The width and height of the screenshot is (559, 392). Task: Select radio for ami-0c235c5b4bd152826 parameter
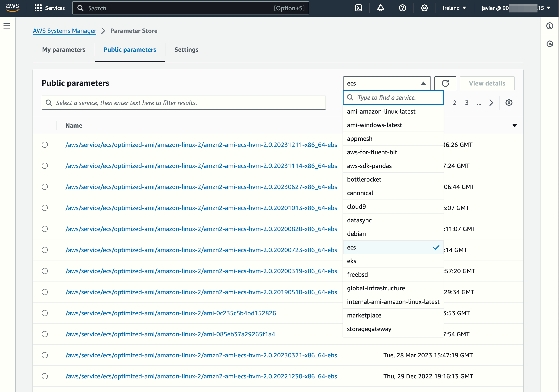tap(45, 313)
